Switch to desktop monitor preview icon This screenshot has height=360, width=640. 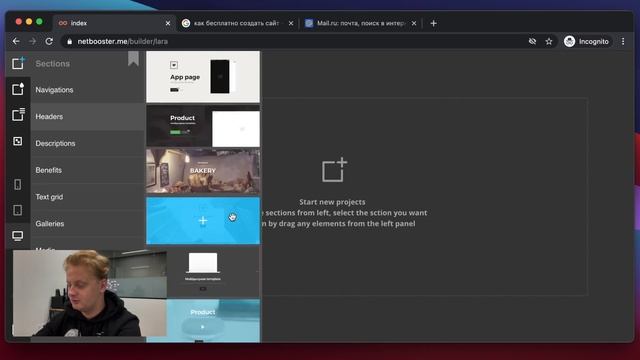pyautogui.click(x=18, y=236)
